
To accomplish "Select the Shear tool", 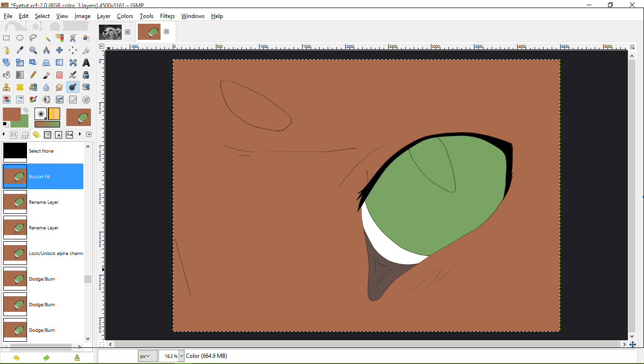I will (x=33, y=63).
